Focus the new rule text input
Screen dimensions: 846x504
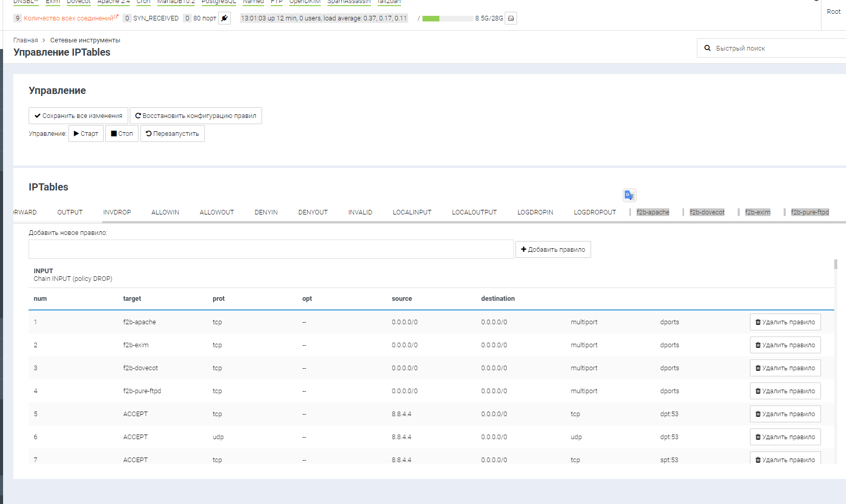[x=271, y=249]
